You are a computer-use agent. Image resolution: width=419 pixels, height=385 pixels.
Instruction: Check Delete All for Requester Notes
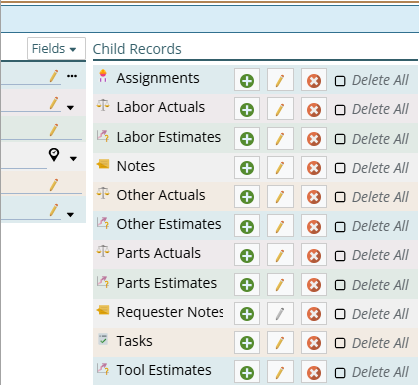340,314
